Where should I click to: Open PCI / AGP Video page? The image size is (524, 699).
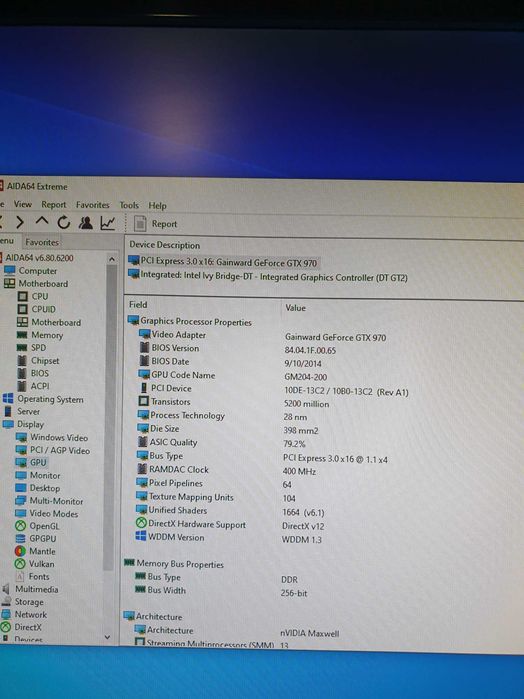(x=53, y=450)
